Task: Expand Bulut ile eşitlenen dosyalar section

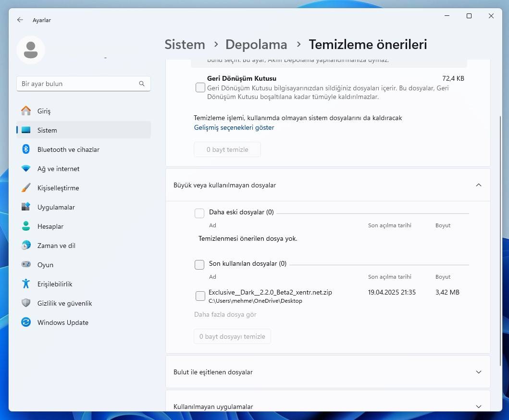Action: 478,372
